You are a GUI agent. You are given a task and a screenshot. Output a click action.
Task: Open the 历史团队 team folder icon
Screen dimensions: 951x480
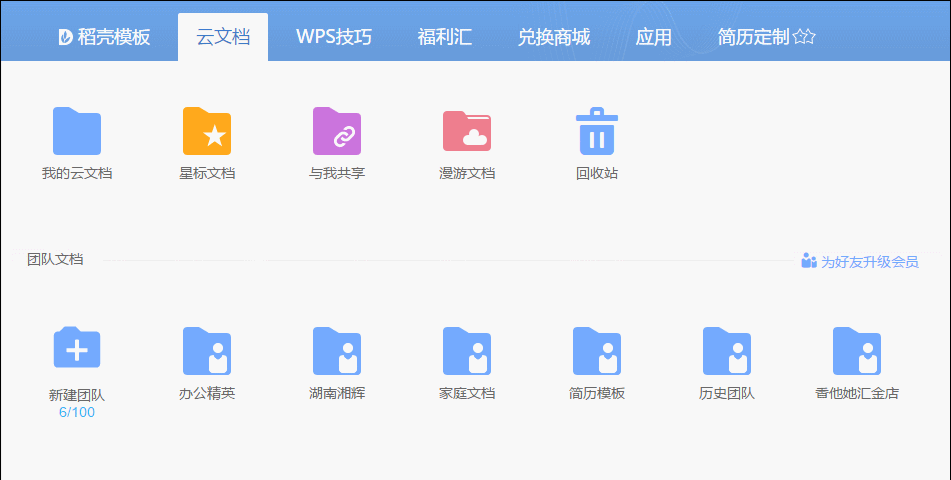[x=727, y=351]
